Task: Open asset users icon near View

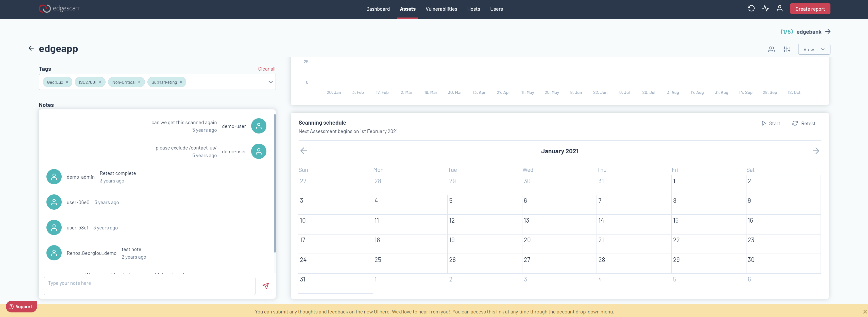Action: 771,49
